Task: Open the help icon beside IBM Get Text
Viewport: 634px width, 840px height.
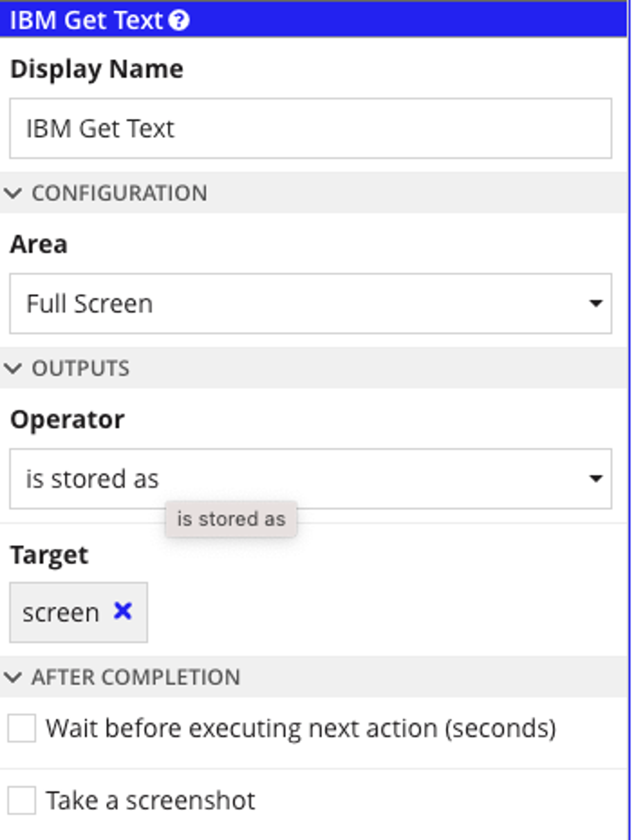Action: click(179, 20)
